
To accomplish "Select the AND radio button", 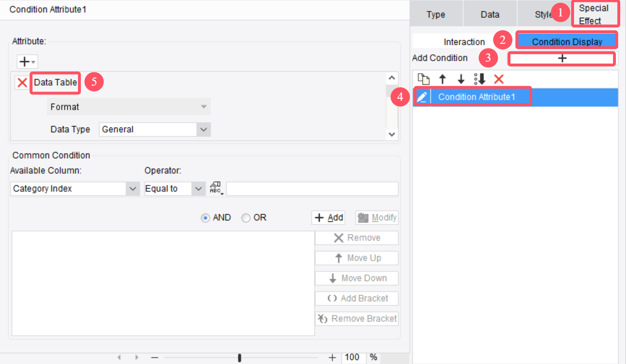I will click(x=206, y=218).
